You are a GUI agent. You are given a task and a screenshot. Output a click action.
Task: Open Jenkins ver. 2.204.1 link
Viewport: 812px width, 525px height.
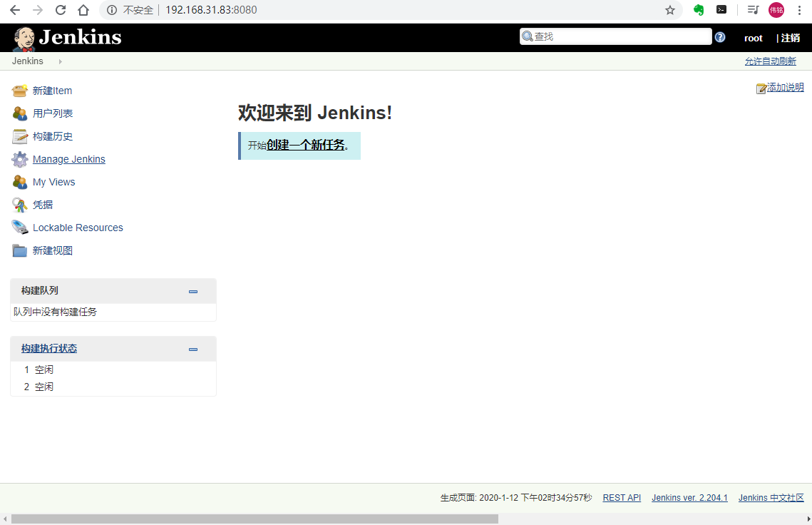[689, 497]
